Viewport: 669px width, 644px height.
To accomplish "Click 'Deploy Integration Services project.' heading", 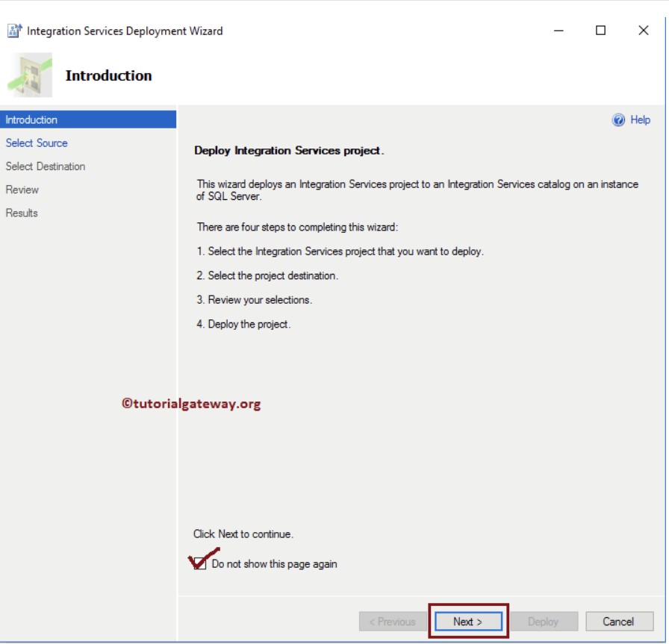I will click(x=289, y=151).
